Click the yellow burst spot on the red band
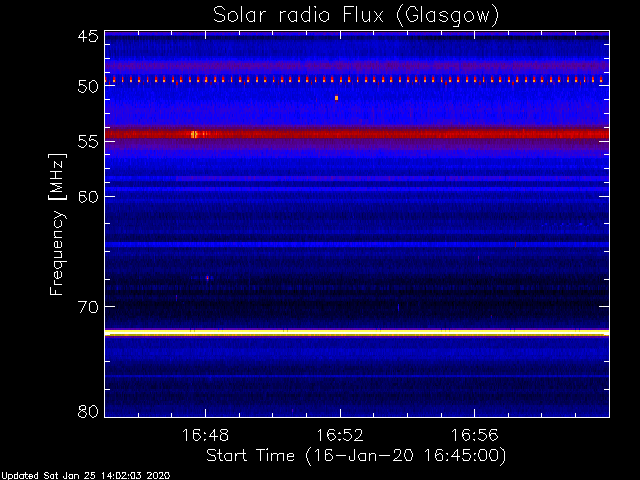Image resolution: width=640 pixels, height=480 pixels. (x=194, y=134)
